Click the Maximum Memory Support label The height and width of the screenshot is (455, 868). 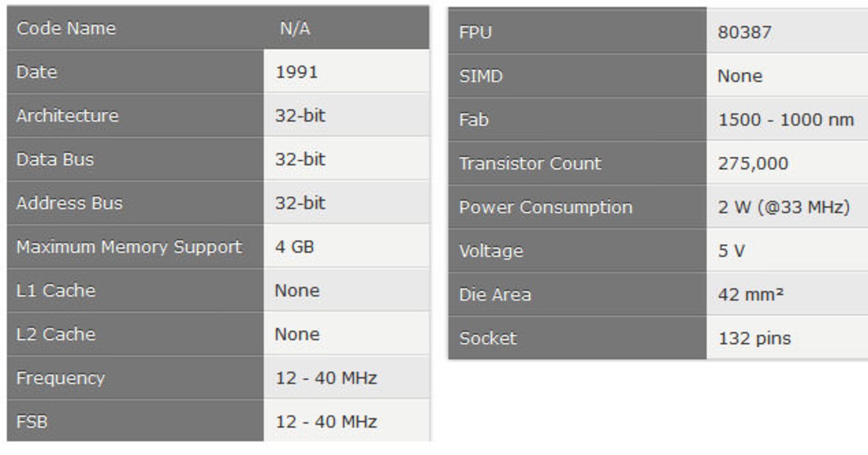(x=129, y=247)
